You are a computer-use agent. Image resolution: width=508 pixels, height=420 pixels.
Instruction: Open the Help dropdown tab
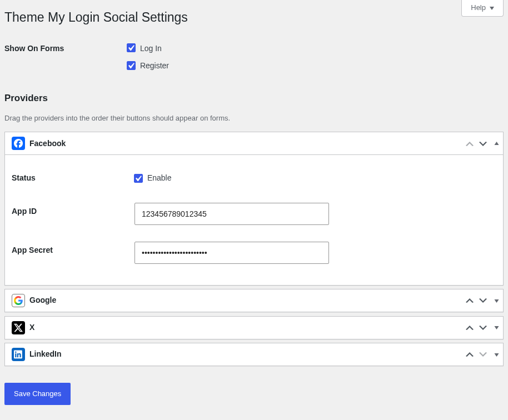click(x=482, y=8)
